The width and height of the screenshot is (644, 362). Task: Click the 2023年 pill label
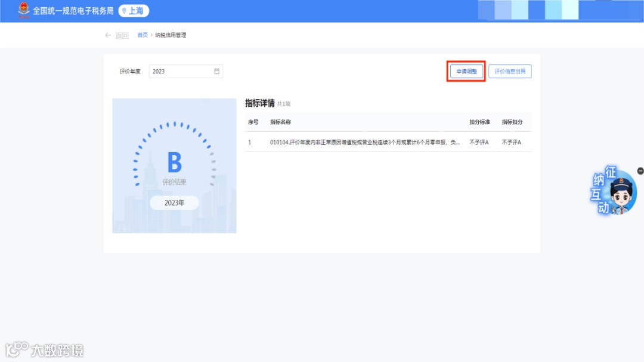[174, 203]
